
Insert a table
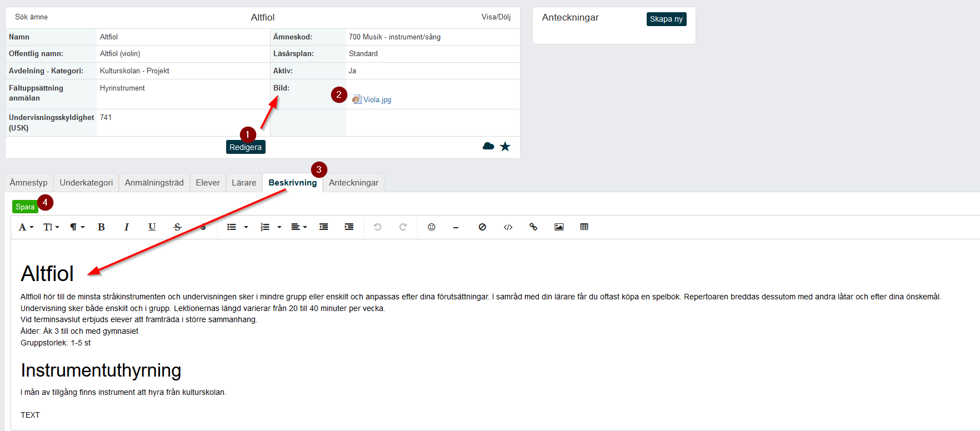(x=584, y=227)
